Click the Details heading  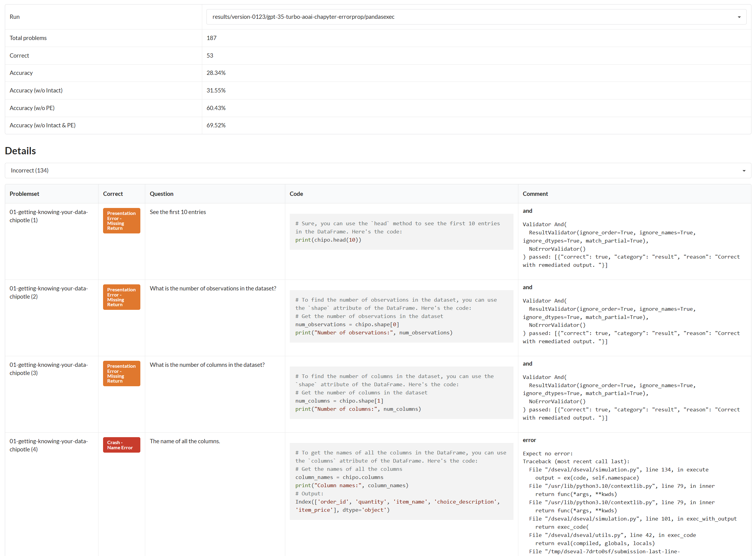pos(20,151)
